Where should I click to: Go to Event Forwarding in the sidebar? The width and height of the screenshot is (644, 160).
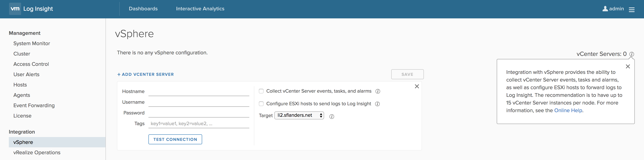(34, 105)
